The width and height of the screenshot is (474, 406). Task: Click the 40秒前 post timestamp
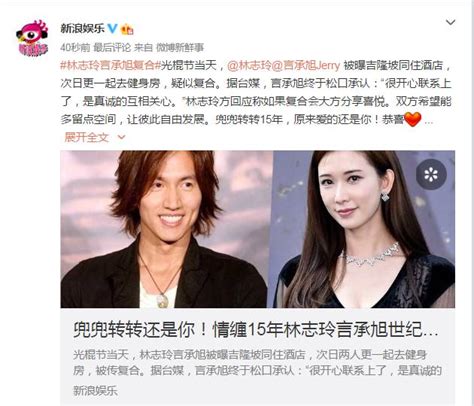(x=75, y=48)
